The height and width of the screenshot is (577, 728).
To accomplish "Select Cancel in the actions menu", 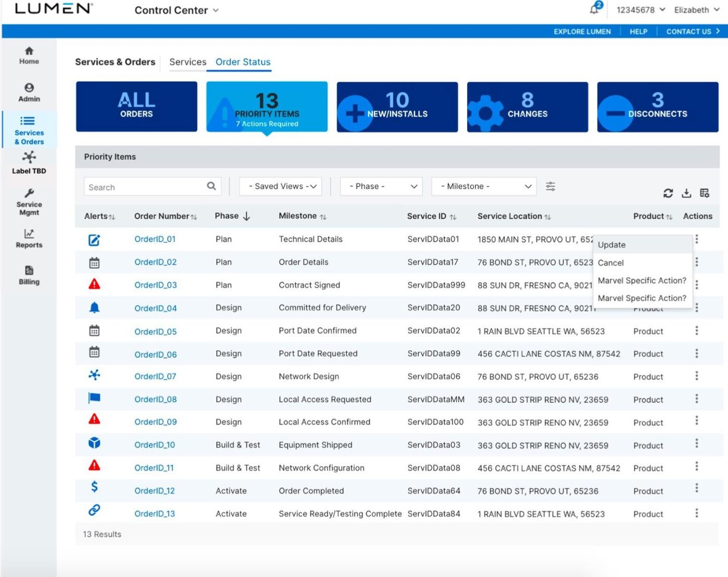I will pos(610,263).
